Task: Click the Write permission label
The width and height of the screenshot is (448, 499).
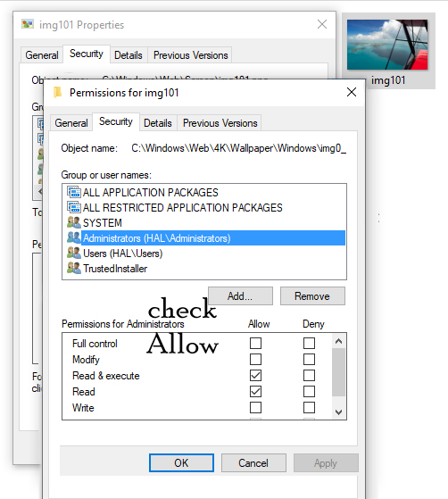Action: [x=83, y=408]
